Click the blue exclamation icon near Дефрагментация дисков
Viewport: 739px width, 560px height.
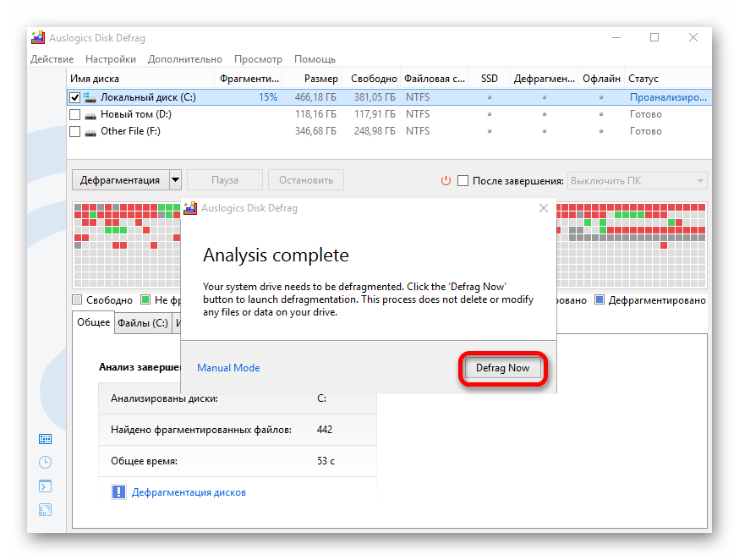click(x=118, y=492)
